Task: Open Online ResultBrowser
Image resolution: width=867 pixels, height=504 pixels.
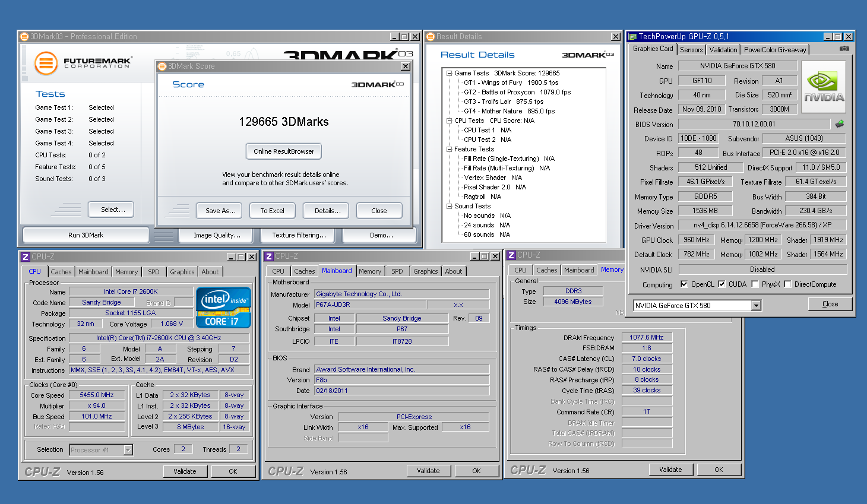Action: coord(284,151)
